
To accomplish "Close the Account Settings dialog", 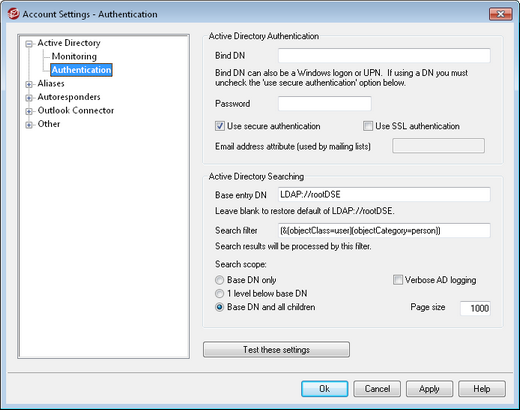I will coord(500,14).
